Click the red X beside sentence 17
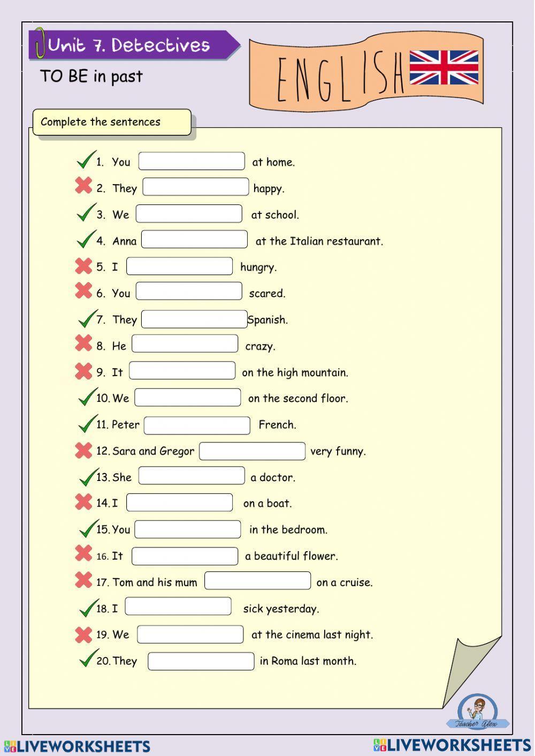This screenshot has width=535, height=756. click(x=83, y=579)
